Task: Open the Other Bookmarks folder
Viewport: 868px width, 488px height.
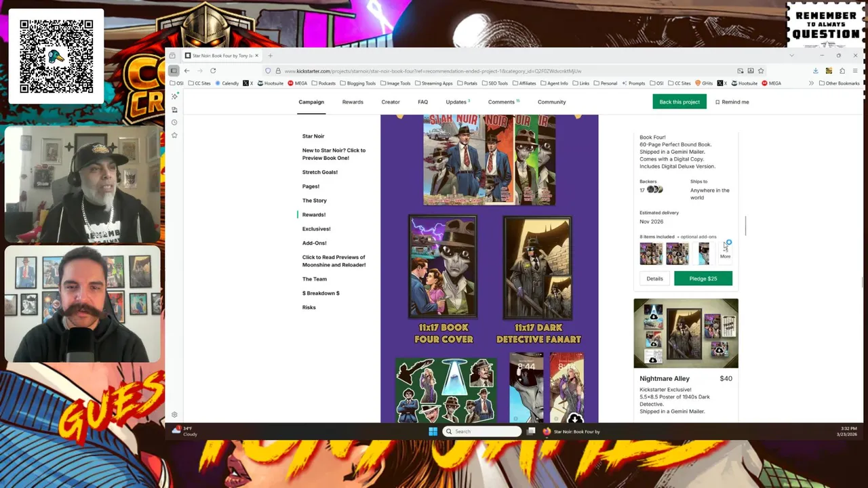Action: pyautogui.click(x=839, y=83)
